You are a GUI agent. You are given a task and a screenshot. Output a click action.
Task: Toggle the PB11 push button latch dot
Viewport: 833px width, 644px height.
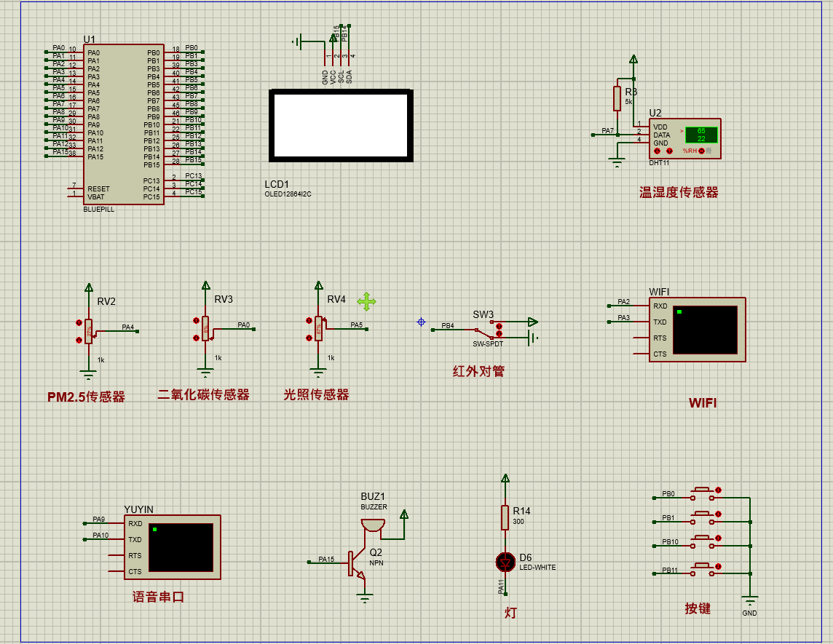click(x=718, y=566)
